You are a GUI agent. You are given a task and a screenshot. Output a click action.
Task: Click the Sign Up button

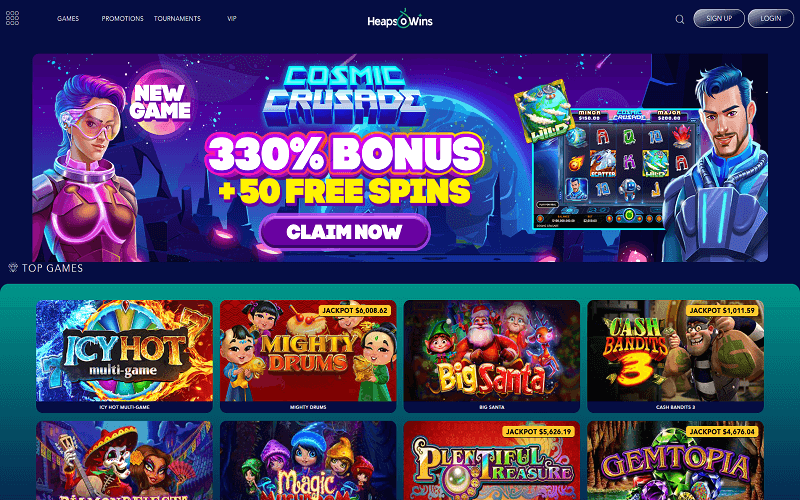click(719, 18)
